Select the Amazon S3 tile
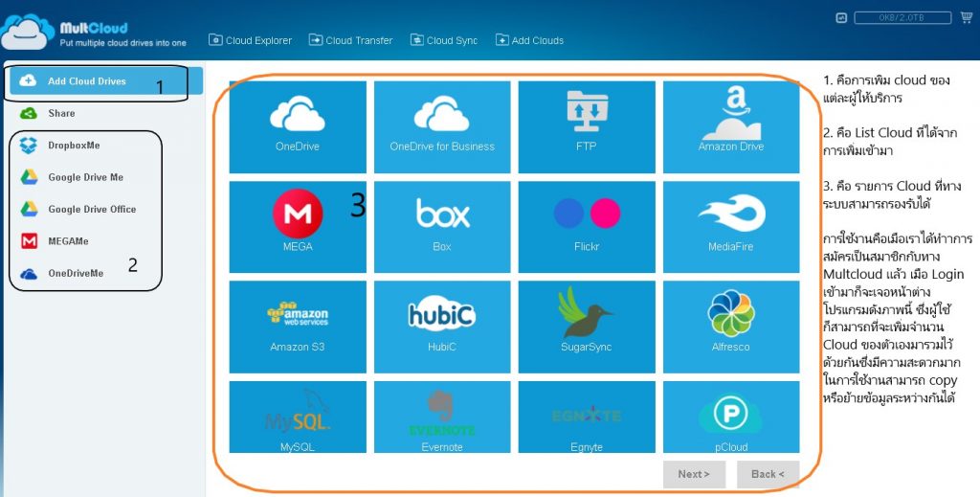Image resolution: width=980 pixels, height=497 pixels. point(298,327)
